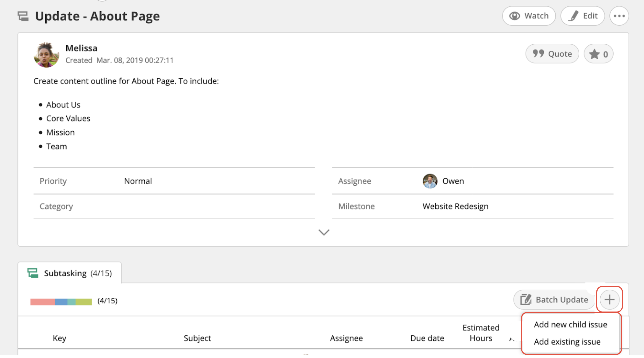
Task: Click the Watch eye button
Action: pos(528,16)
